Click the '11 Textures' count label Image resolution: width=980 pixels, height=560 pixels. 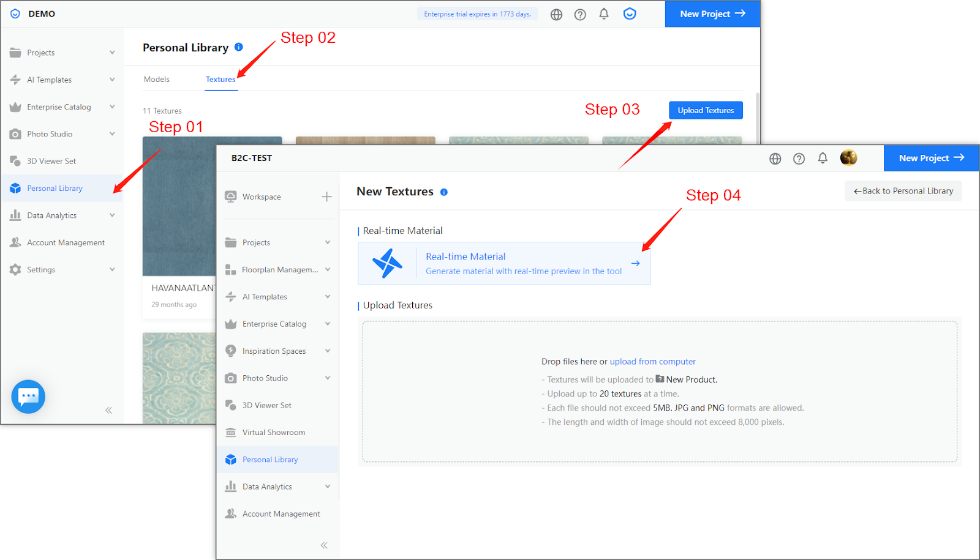coord(162,111)
